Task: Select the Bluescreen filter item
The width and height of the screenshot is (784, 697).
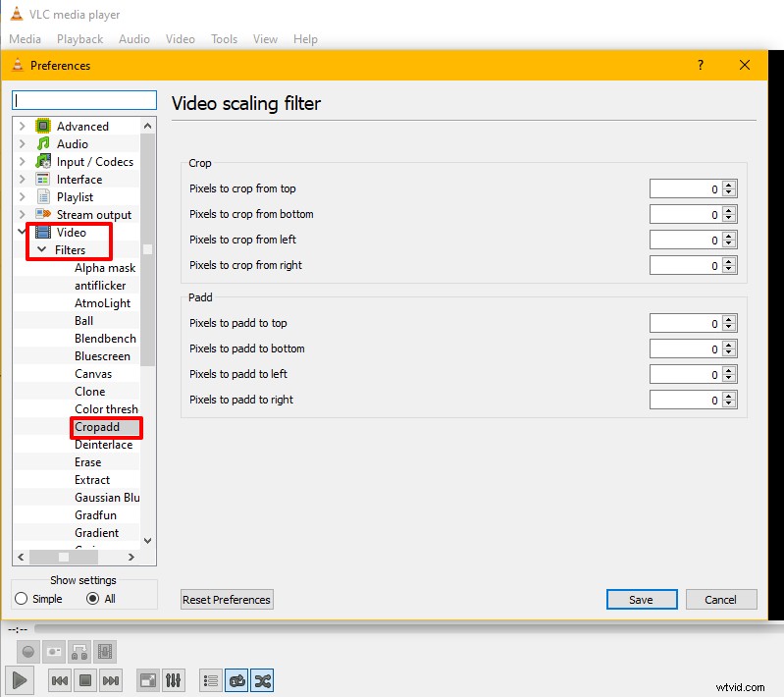Action: (102, 355)
